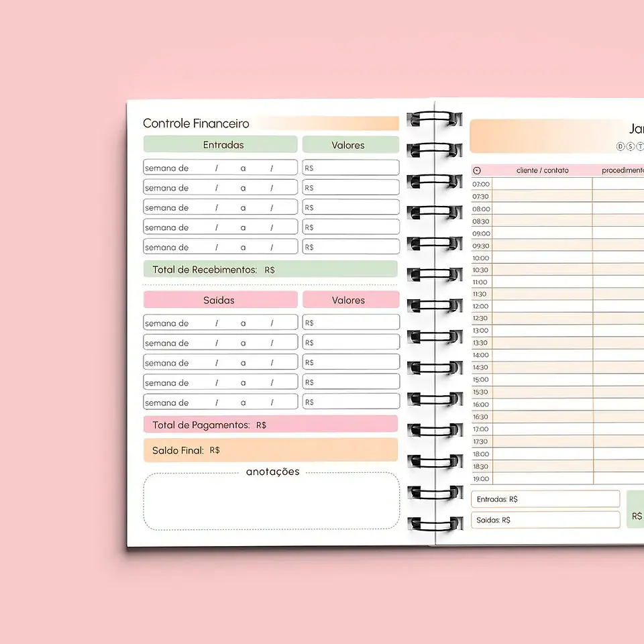Click the topmost spiral binding ring
This screenshot has height=644, width=644.
click(x=435, y=119)
